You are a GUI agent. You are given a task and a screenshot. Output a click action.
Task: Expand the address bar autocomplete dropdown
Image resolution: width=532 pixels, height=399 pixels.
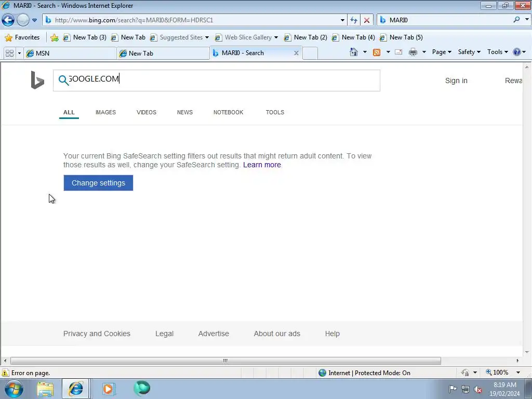point(342,20)
